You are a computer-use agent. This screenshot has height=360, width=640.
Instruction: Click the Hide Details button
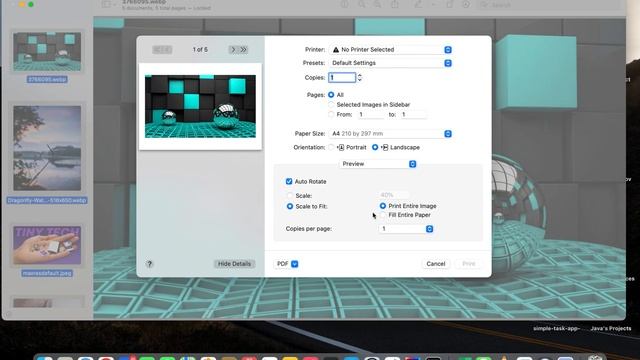point(234,264)
